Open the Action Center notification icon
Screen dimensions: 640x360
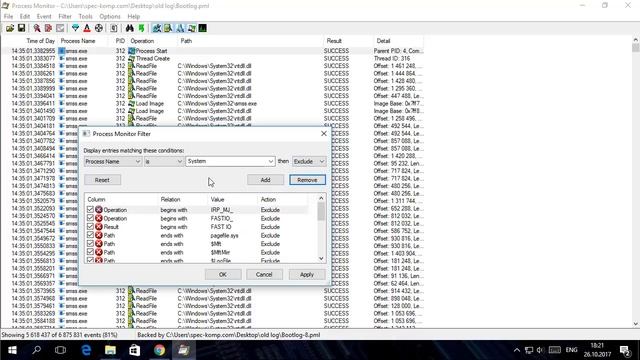click(x=625, y=350)
